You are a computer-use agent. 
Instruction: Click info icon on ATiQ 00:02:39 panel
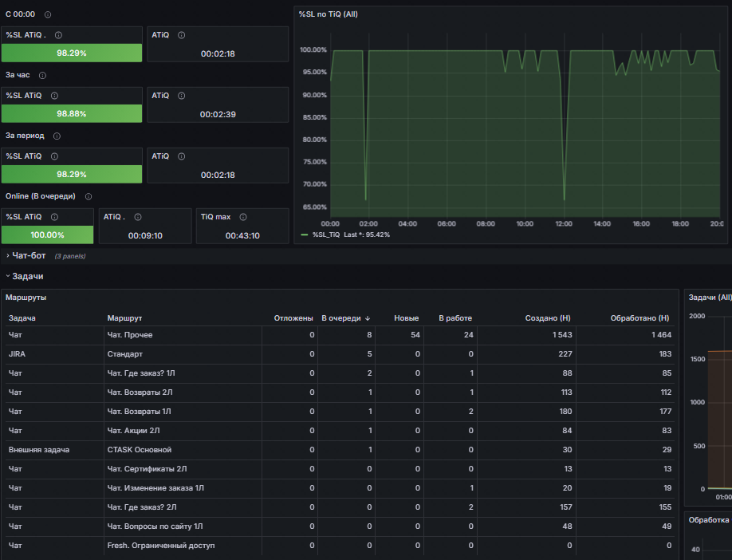click(x=181, y=96)
